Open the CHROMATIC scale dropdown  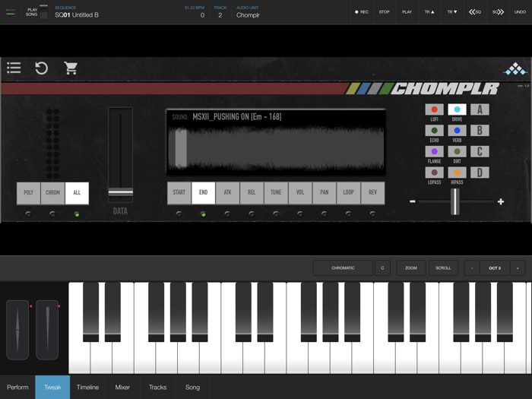[x=343, y=268]
